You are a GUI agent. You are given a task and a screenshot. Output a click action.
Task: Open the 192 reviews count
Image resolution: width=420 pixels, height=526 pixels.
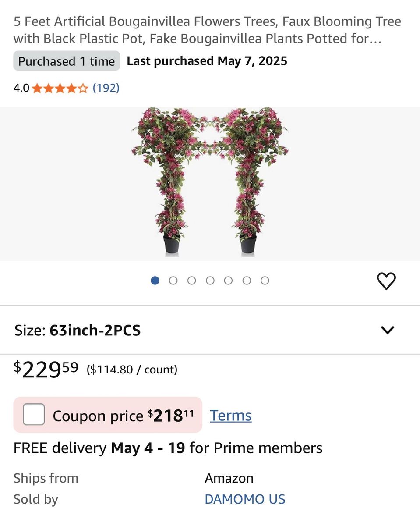pyautogui.click(x=106, y=88)
